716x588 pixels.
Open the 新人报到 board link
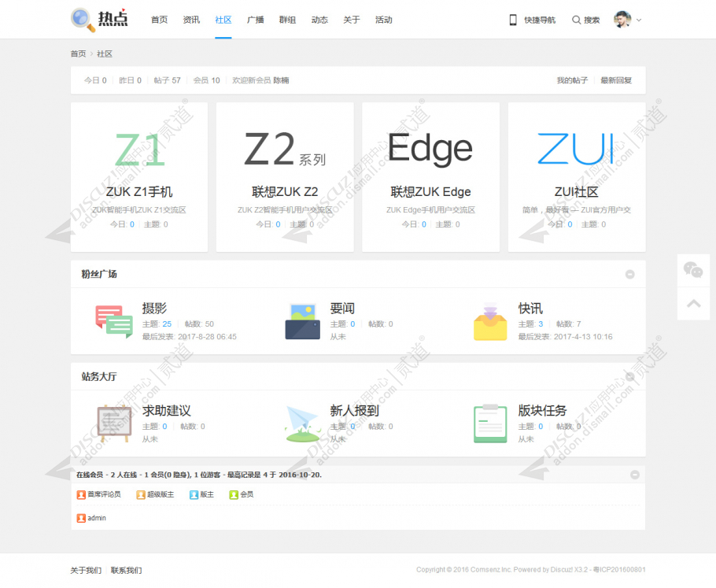tap(355, 411)
